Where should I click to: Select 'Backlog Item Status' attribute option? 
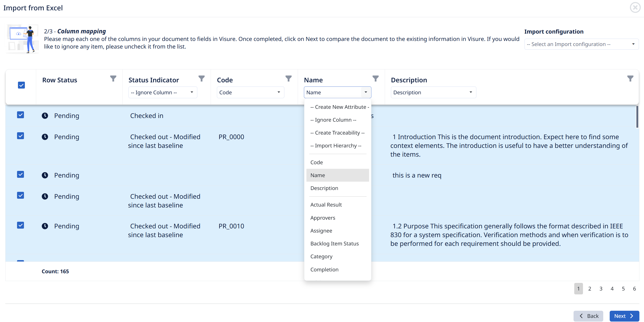coord(338,244)
